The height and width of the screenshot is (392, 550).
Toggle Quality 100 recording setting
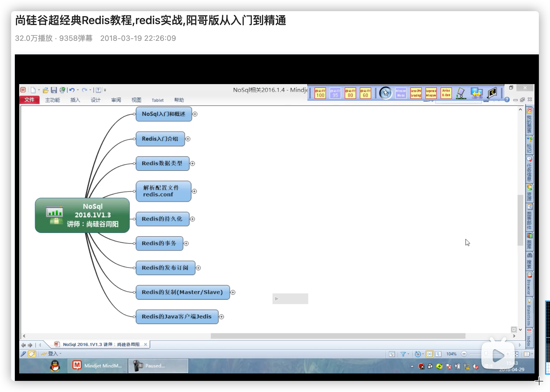pos(320,93)
